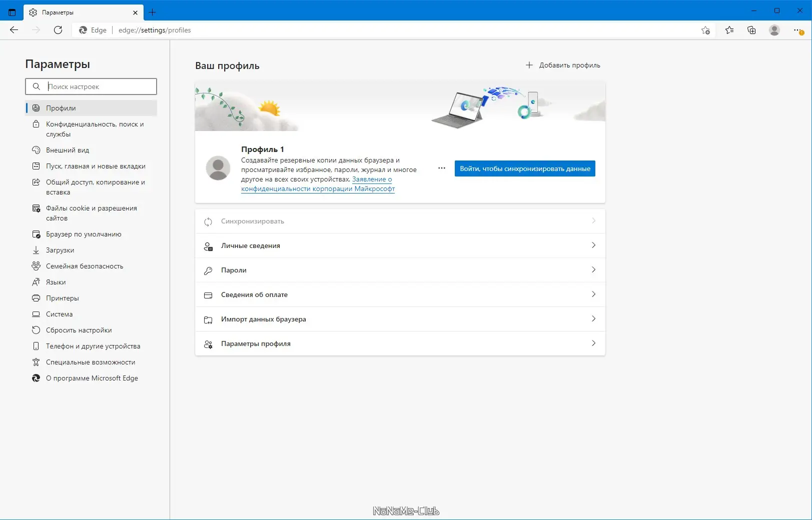
Task: Open the Favorites list icon
Action: click(x=729, y=30)
